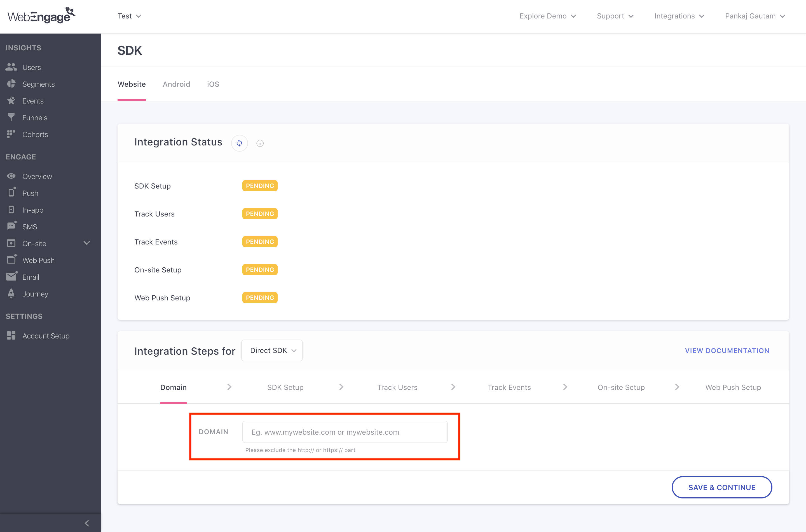Click the In-app messaging icon
This screenshot has height=532, width=806.
11,209
